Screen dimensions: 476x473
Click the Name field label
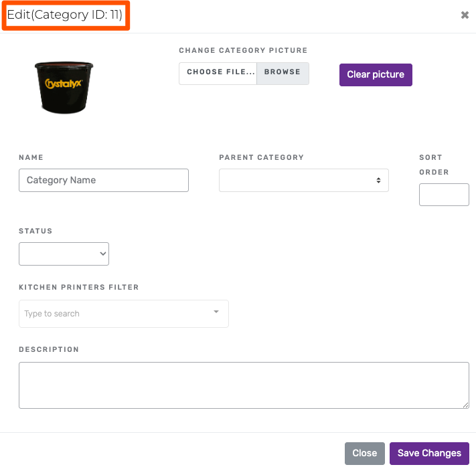[31, 157]
